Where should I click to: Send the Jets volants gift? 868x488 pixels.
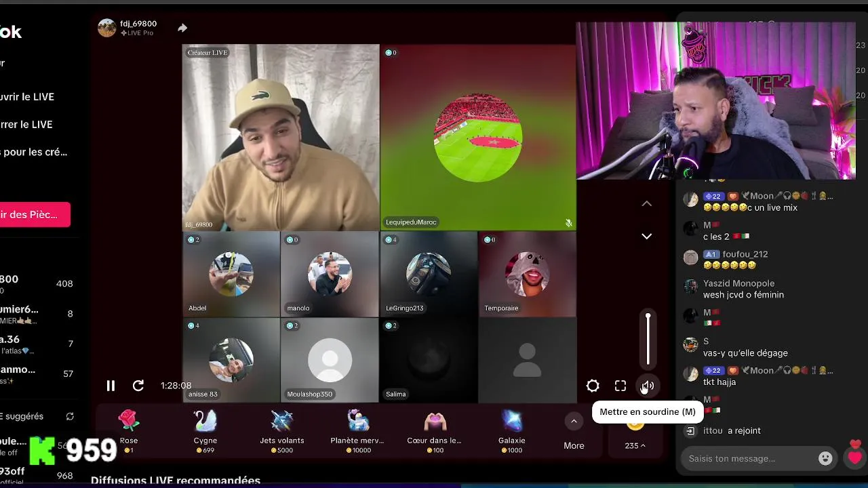pyautogui.click(x=282, y=430)
